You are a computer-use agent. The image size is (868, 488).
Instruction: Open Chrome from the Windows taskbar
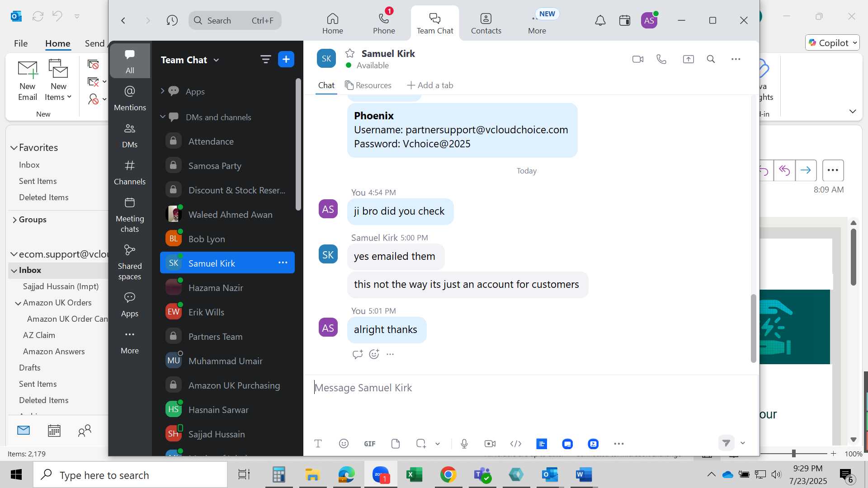(x=448, y=474)
